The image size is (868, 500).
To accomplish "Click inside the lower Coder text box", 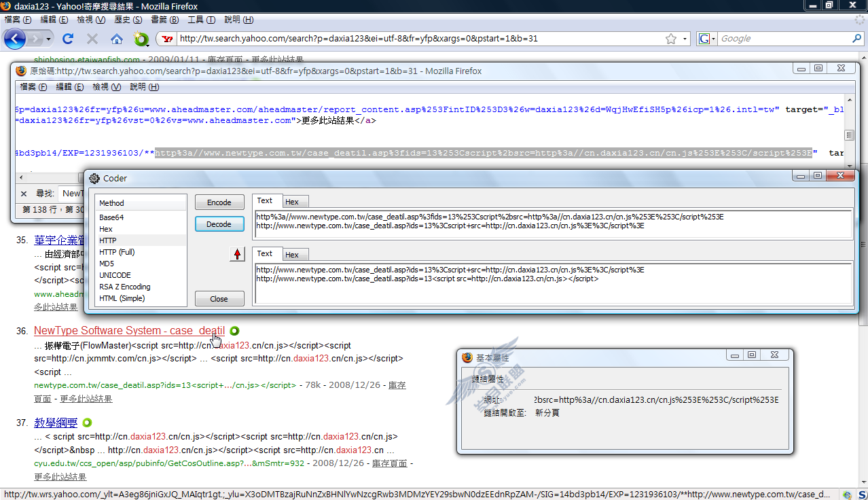I will point(554,283).
